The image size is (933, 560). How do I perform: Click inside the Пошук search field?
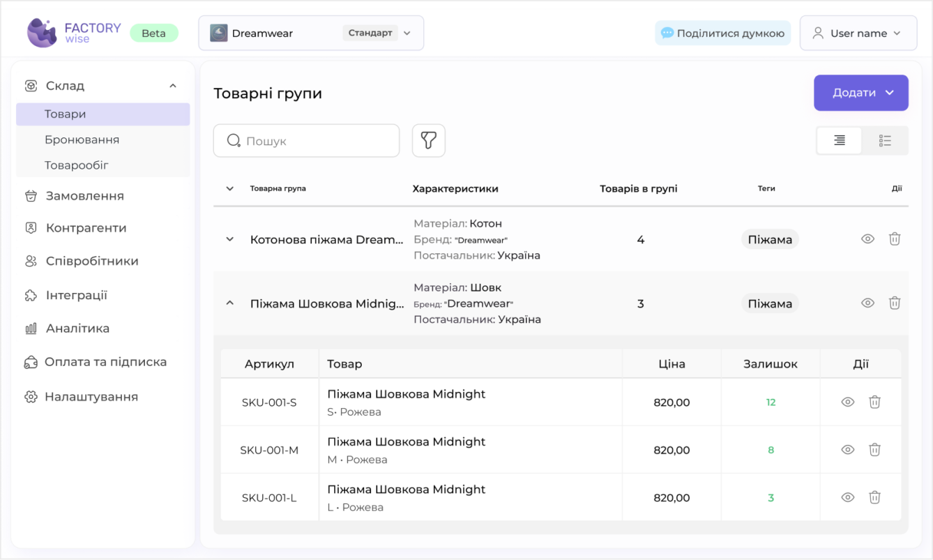click(306, 140)
